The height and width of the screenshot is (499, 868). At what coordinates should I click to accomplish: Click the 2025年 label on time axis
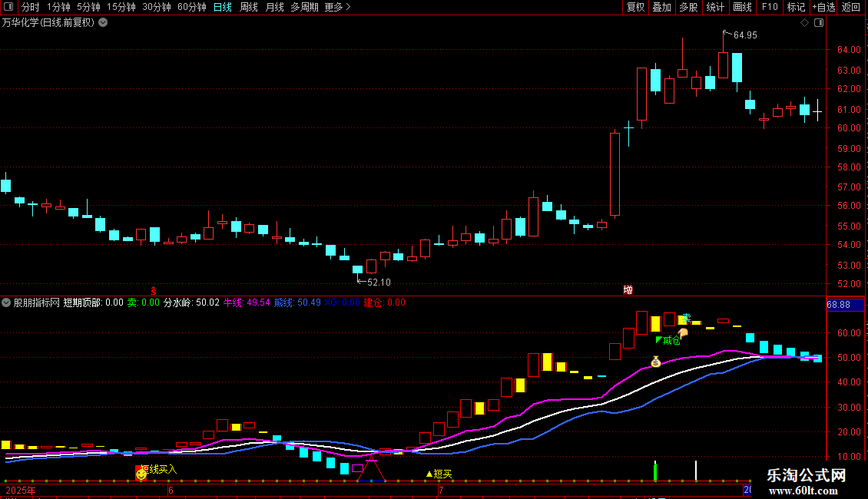[x=21, y=490]
